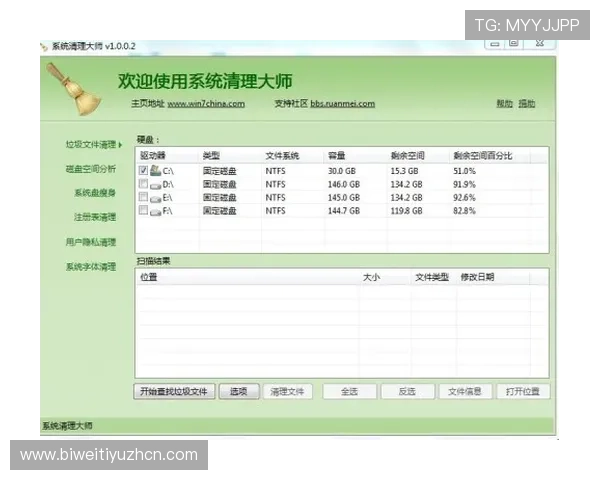Click the 119.8 GB free space cell
This screenshot has width=600, height=480.
(x=406, y=211)
